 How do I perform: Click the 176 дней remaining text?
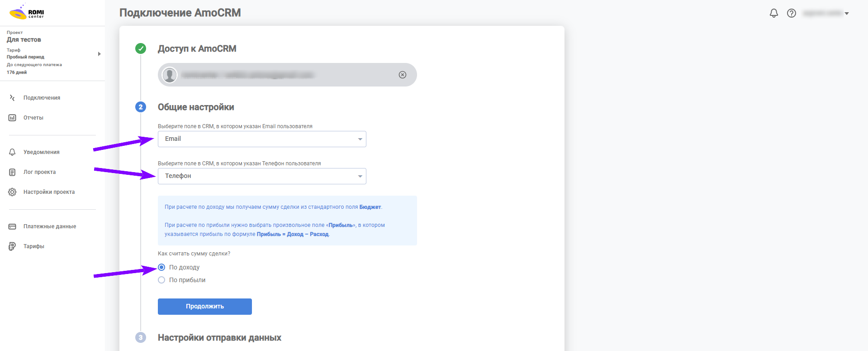[17, 72]
